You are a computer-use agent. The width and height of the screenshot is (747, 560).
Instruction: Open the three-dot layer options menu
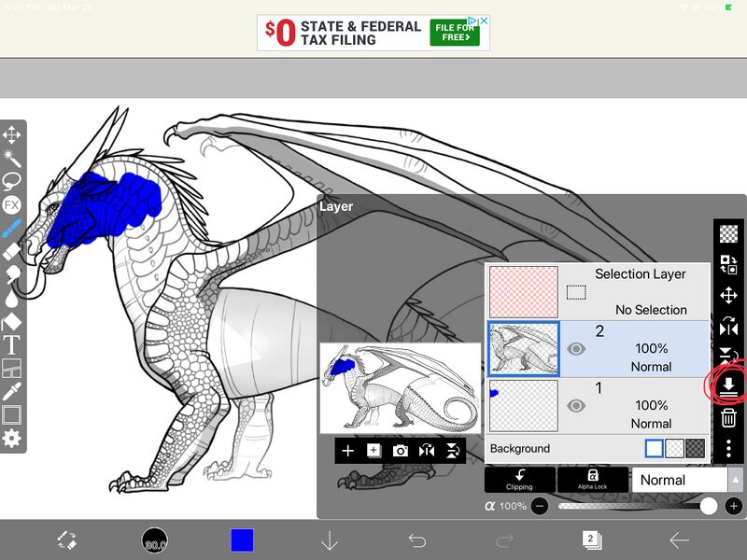tap(728, 449)
